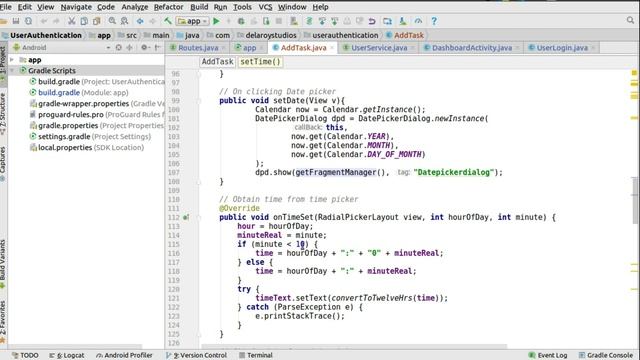The height and width of the screenshot is (360, 640).
Task: Click the Make Project hammer icon
Action: coord(168,21)
